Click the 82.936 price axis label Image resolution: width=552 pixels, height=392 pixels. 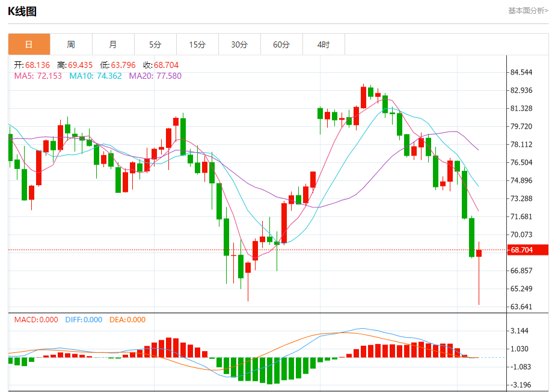click(x=521, y=90)
